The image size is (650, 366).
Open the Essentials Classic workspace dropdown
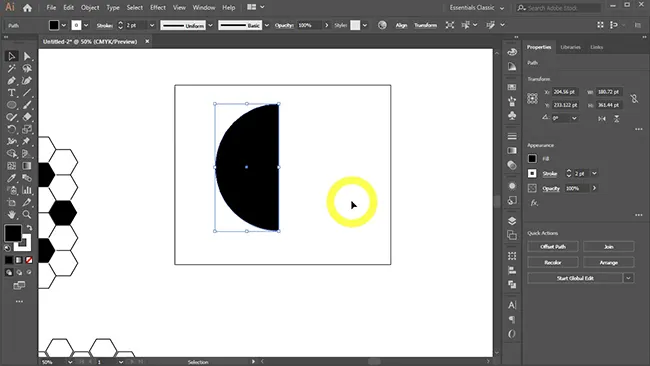(477, 7)
